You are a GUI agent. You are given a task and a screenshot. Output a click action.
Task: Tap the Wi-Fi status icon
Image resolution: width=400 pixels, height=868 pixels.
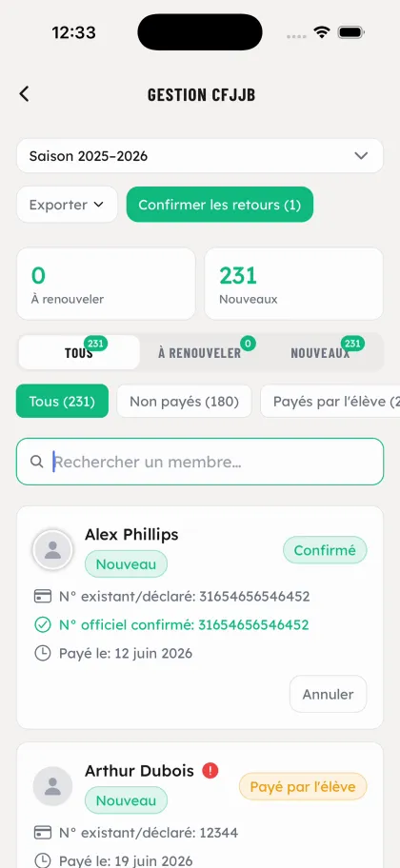click(x=321, y=32)
